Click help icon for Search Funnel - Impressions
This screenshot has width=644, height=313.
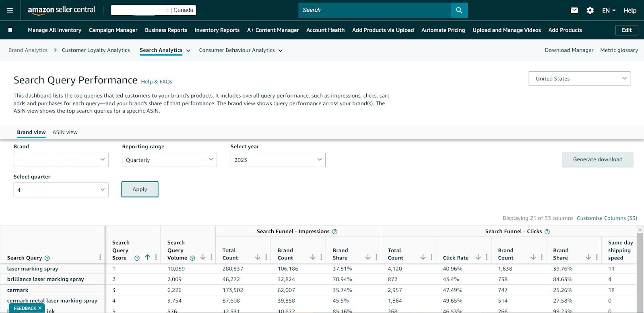pyautogui.click(x=335, y=232)
